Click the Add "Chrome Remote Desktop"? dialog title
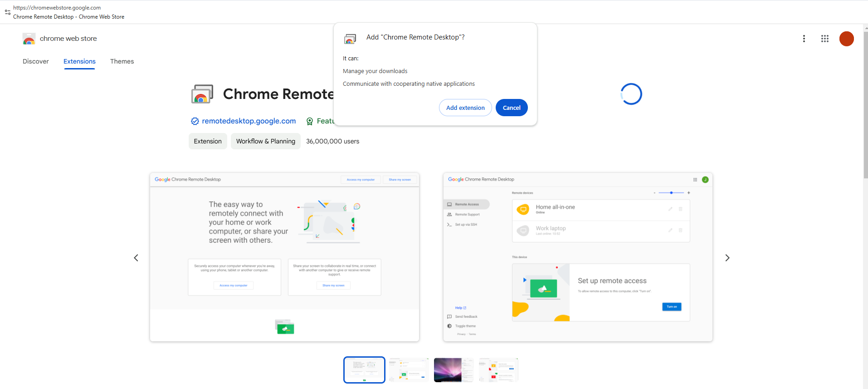 click(x=415, y=37)
